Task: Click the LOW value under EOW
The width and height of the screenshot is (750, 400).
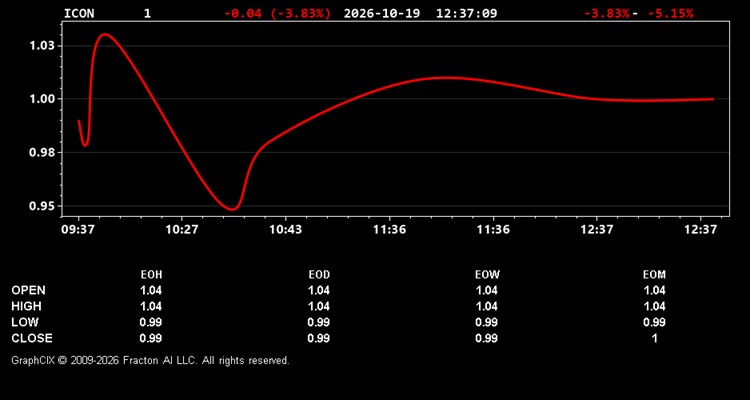Action: pos(486,322)
